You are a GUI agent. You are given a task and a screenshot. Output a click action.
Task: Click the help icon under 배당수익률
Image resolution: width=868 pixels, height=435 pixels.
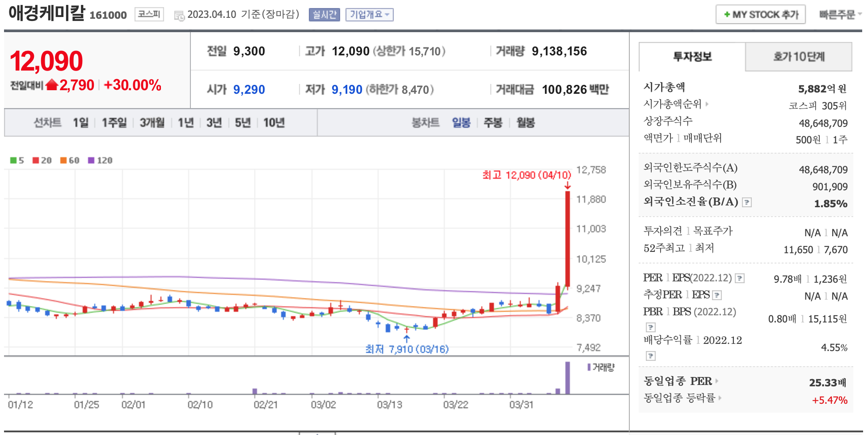(x=651, y=356)
